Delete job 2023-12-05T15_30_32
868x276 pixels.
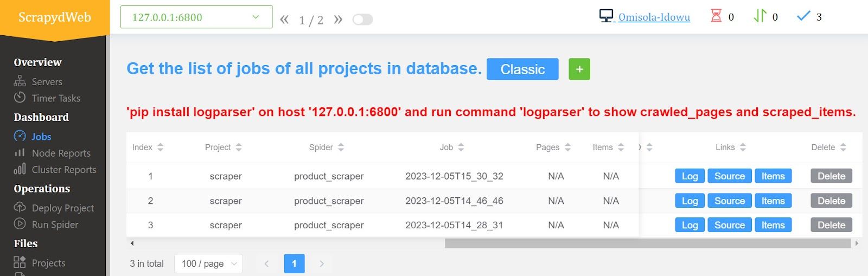[832, 176]
